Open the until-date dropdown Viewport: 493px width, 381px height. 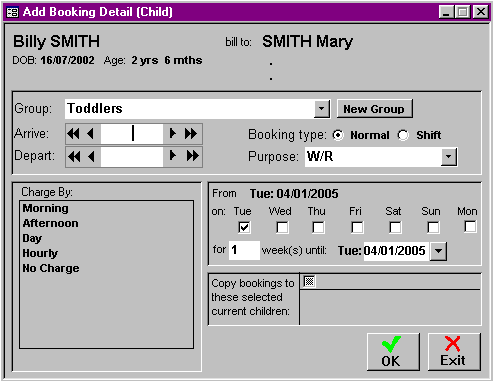point(438,251)
